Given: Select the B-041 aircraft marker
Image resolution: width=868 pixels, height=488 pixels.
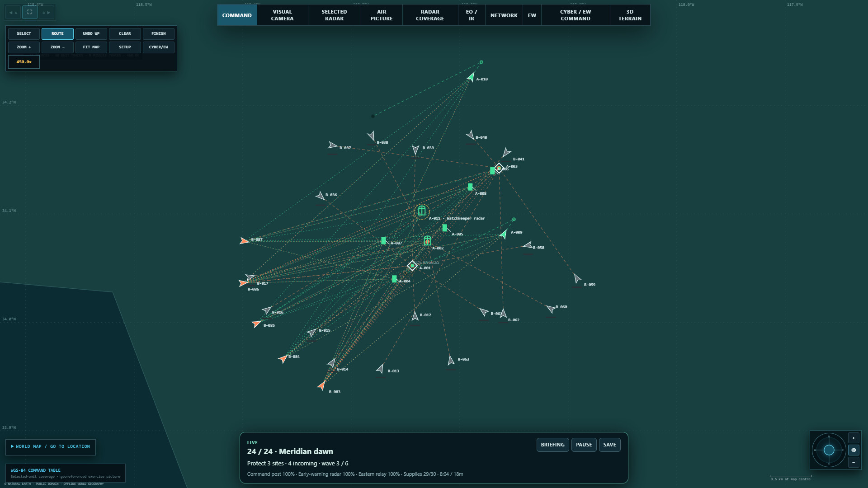Looking at the screenshot, I should [506, 153].
